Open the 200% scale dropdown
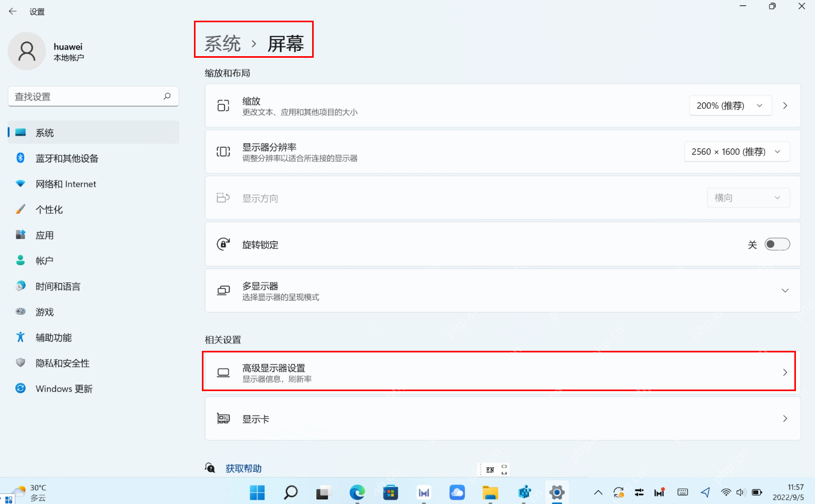 730,105
